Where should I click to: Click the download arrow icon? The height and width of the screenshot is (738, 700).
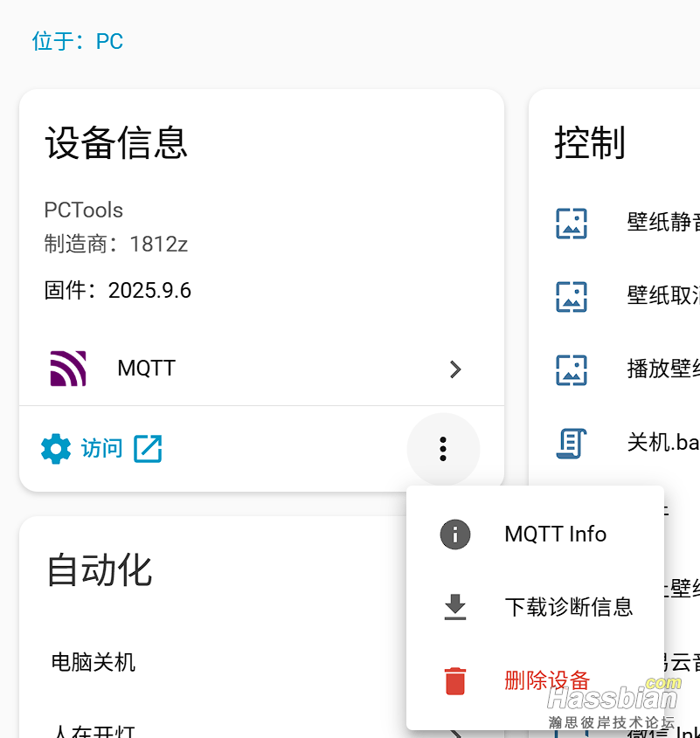coord(455,607)
